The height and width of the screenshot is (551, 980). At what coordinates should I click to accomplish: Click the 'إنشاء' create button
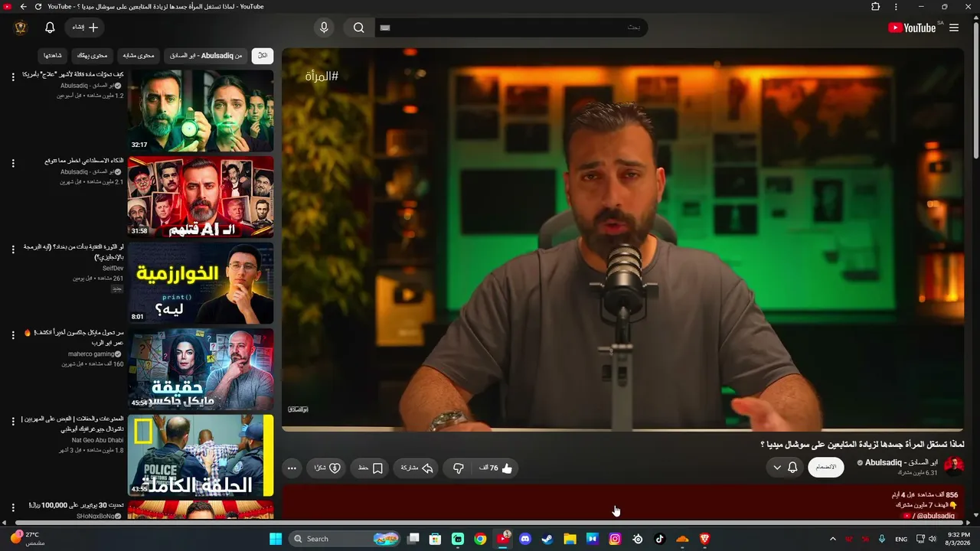pyautogui.click(x=84, y=28)
